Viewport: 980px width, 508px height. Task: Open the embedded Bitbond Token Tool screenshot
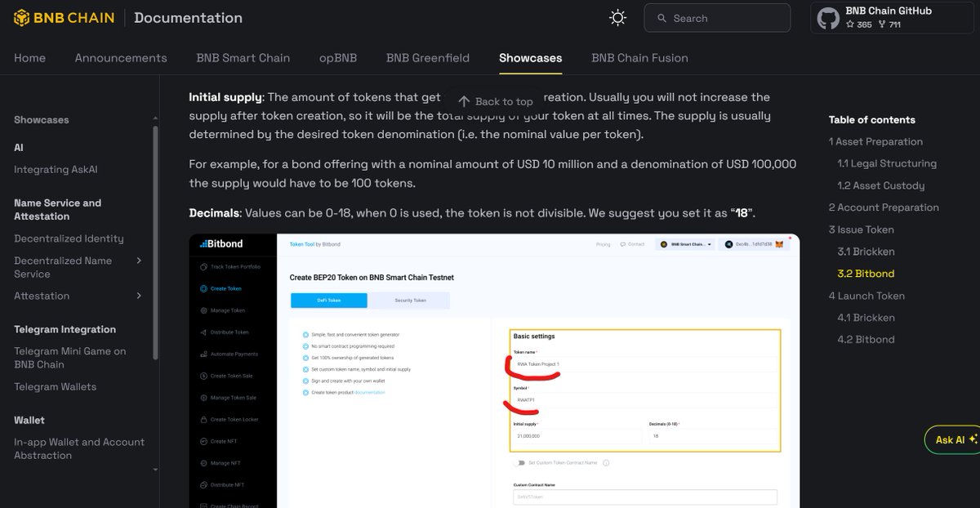494,371
